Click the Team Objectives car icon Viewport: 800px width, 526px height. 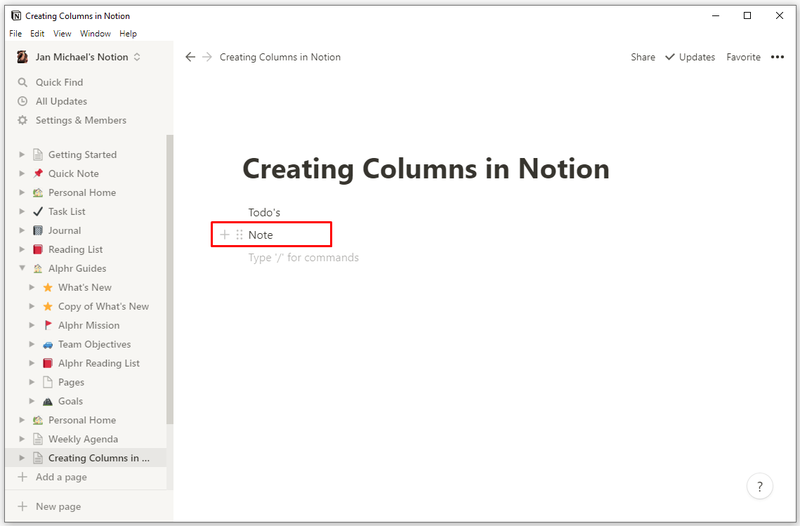[48, 344]
